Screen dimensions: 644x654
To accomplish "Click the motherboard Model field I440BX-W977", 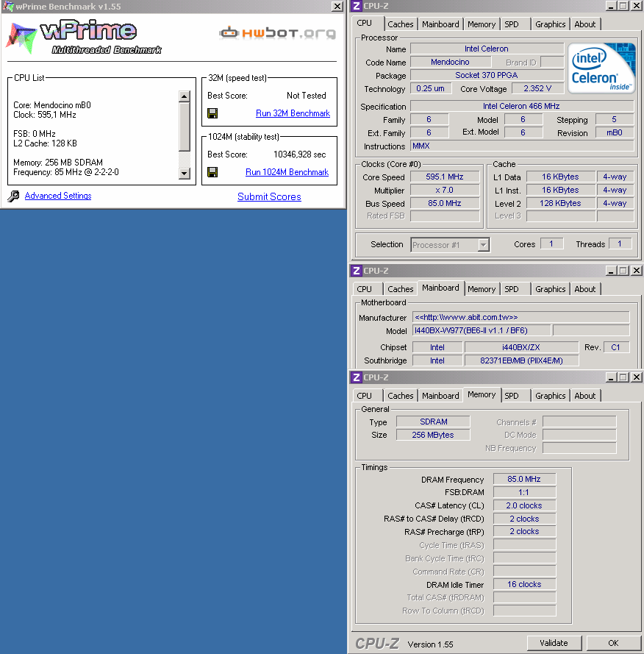I will [482, 331].
